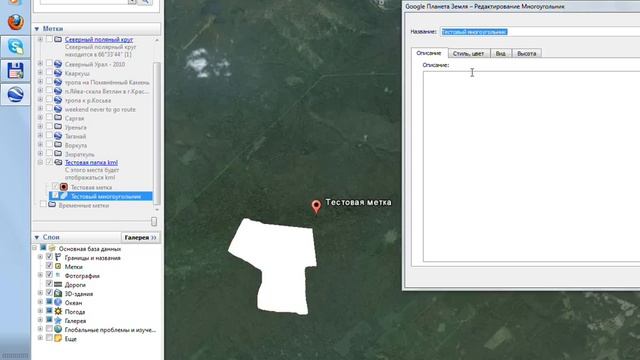The image size is (640, 360).
Task: Expand the Еще layer node
Action: click(x=40, y=338)
